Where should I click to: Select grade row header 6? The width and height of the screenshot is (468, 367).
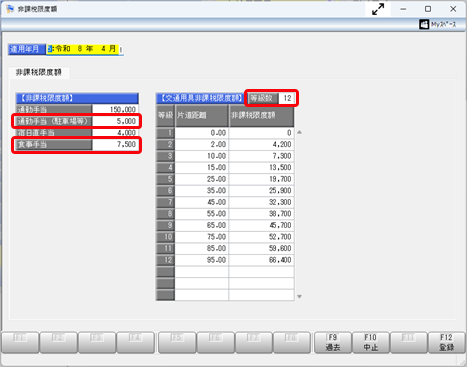coord(166,190)
